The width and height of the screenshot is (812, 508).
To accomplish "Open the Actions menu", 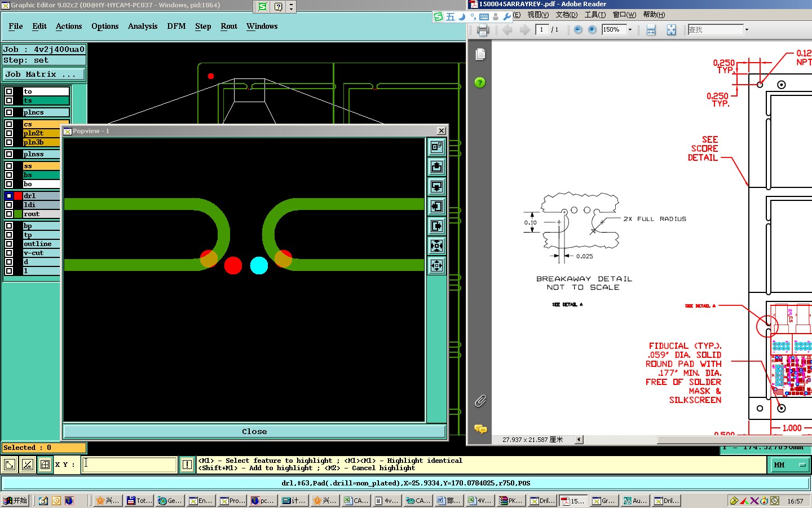I will point(69,27).
